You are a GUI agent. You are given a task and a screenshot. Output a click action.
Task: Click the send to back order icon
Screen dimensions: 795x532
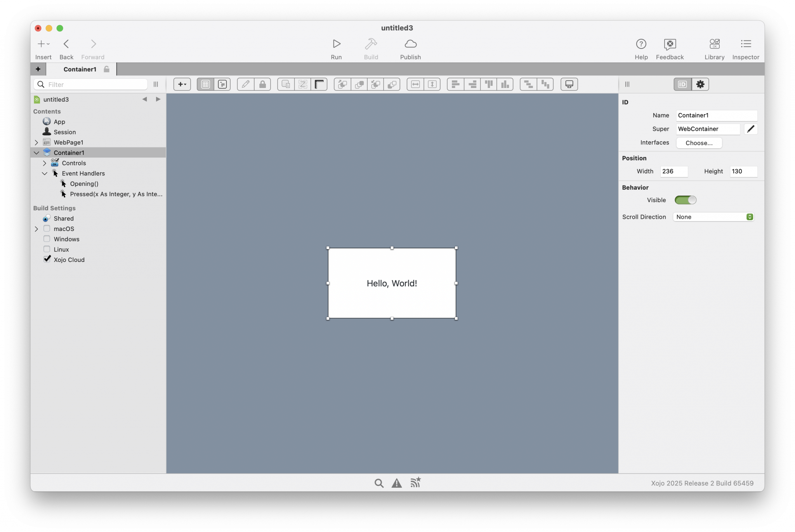pos(392,84)
